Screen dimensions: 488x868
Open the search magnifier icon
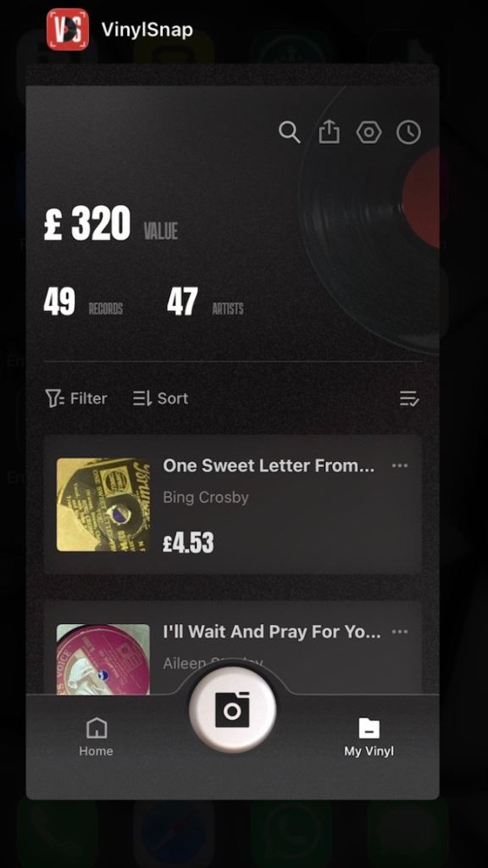pos(290,133)
